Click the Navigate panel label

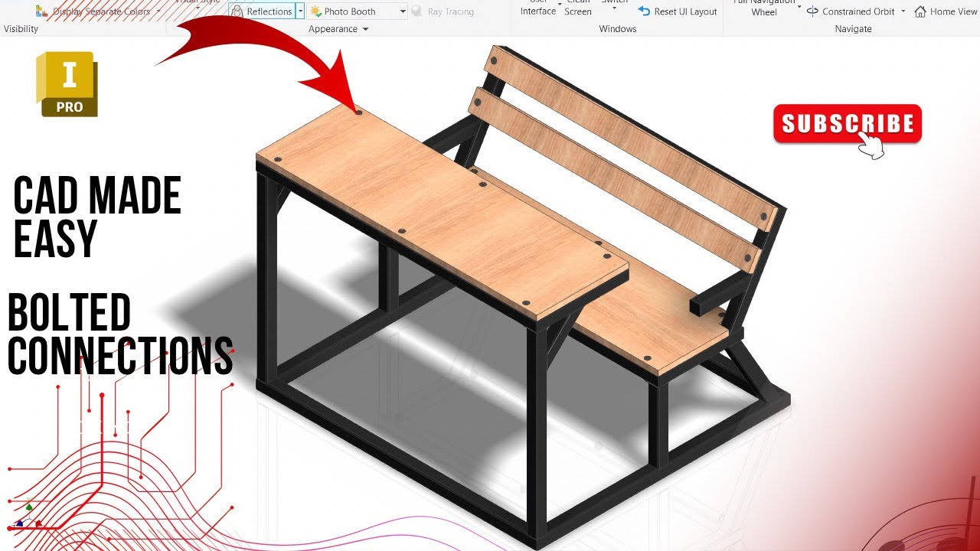853,29
